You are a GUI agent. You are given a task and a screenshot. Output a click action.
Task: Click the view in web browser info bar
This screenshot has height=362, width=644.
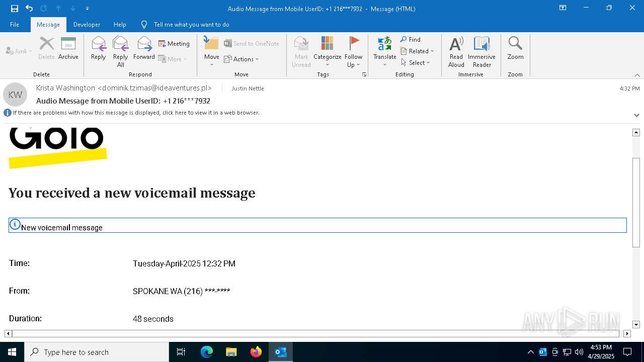coord(132,113)
